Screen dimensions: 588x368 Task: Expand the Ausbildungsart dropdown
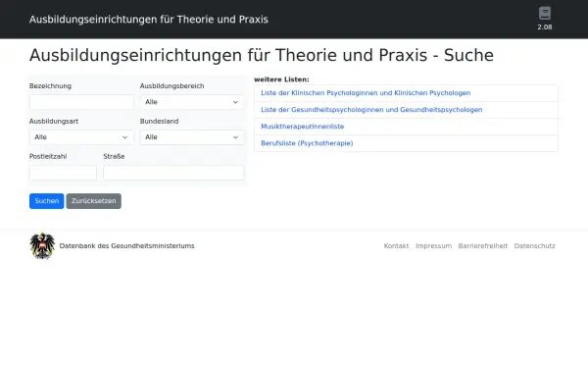81,137
